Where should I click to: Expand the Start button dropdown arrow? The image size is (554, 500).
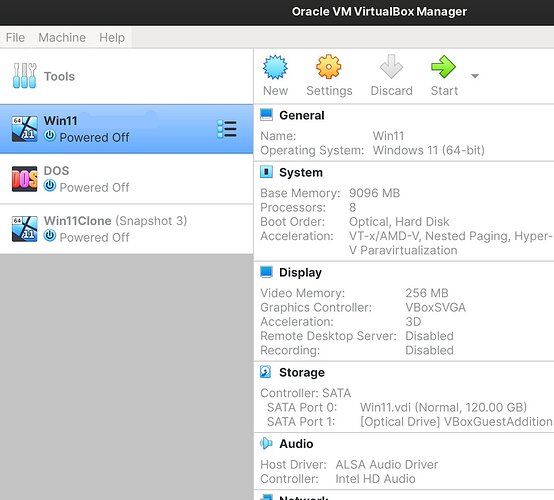coord(475,76)
